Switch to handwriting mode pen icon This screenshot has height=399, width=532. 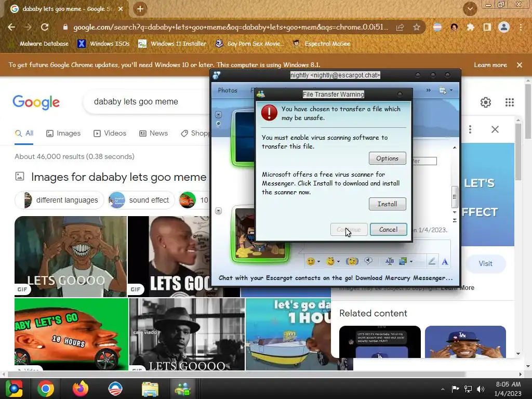(432, 261)
